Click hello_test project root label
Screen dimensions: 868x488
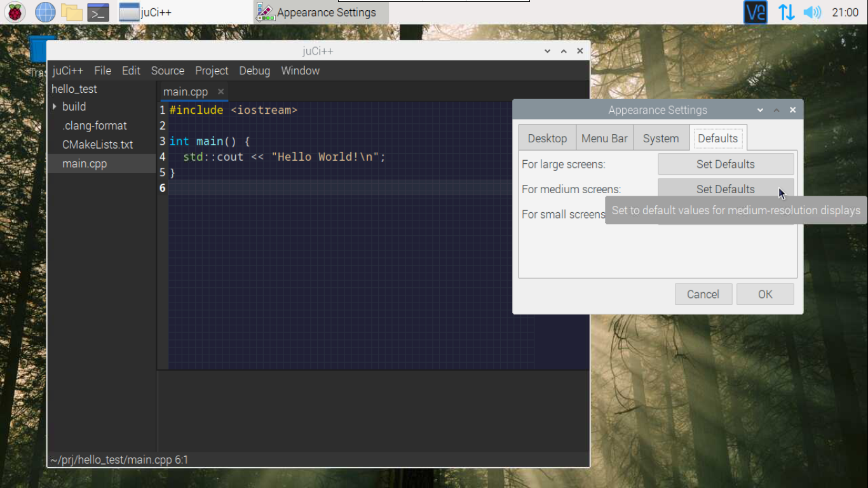tap(74, 89)
